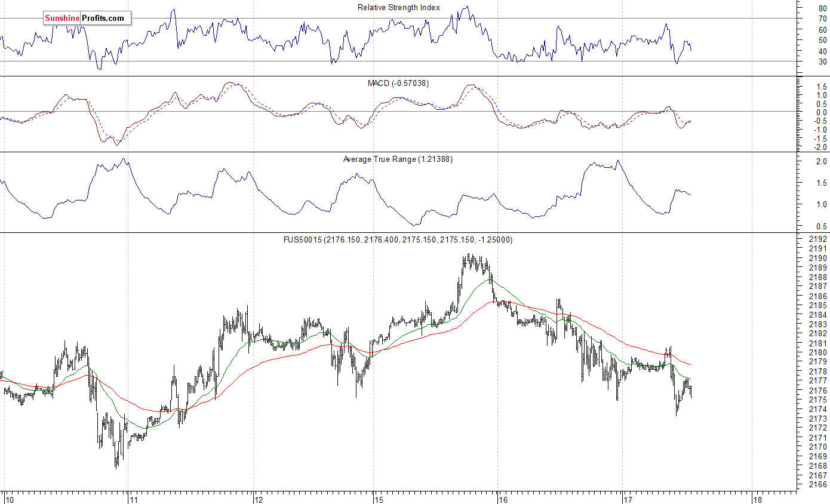Select the FUS50015 price chart title
Image resolution: width=830 pixels, height=504 pixels.
398,240
